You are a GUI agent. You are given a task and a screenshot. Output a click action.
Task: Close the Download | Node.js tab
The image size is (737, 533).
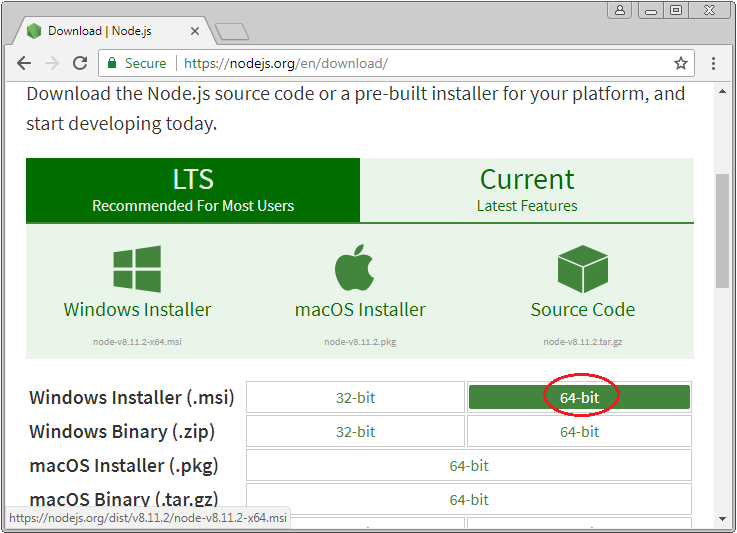pyautogui.click(x=195, y=31)
